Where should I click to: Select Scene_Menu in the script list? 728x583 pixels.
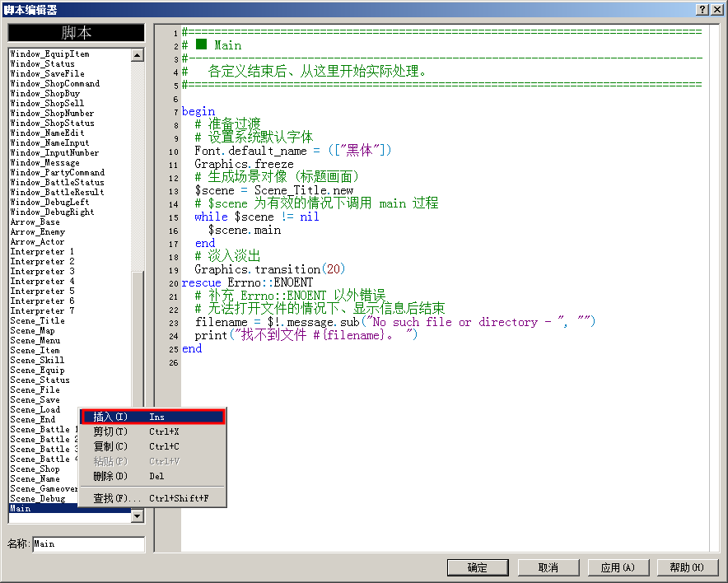71,340
